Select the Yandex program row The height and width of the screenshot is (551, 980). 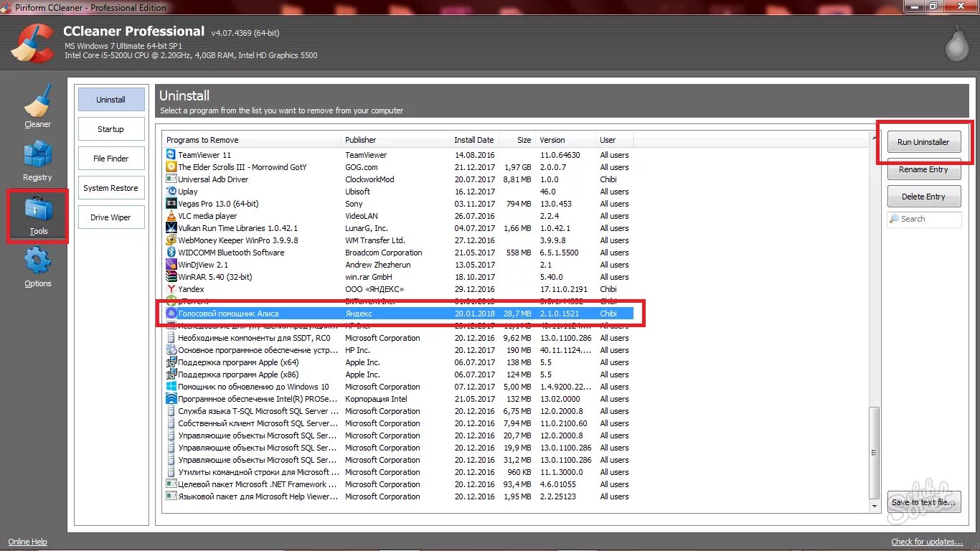pos(399,289)
